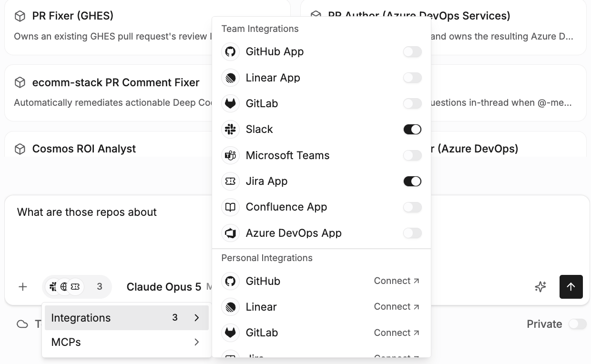Click the personal GitLab logo icon
The image size is (591, 364).
[x=231, y=333]
